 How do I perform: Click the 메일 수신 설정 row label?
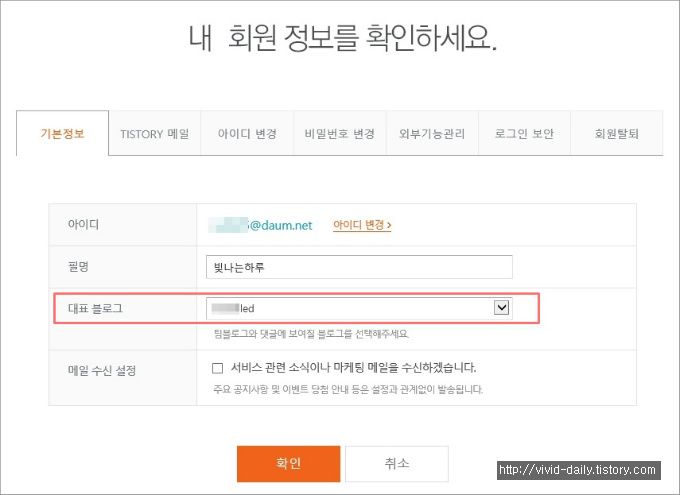102,370
